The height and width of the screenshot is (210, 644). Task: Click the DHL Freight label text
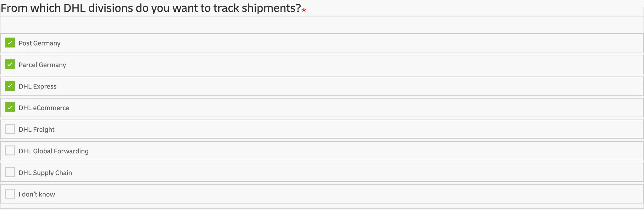click(x=36, y=130)
